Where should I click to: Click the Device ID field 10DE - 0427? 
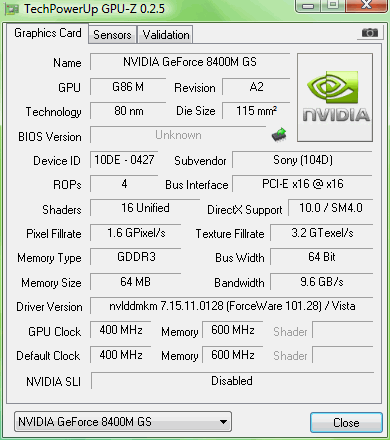click(x=124, y=160)
